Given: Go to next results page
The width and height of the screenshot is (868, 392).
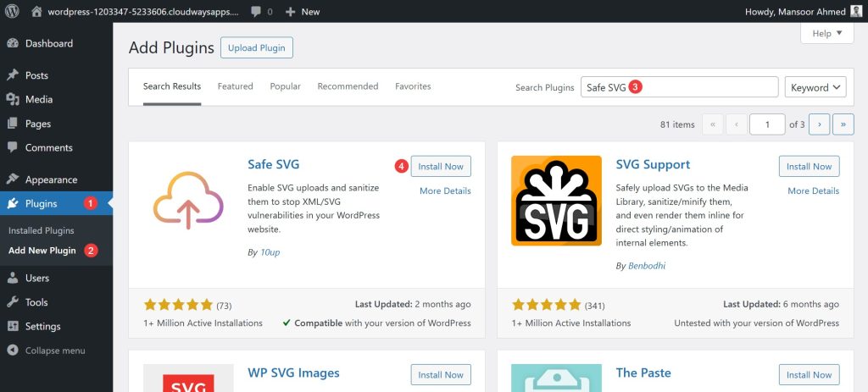Looking at the screenshot, I should coord(820,124).
